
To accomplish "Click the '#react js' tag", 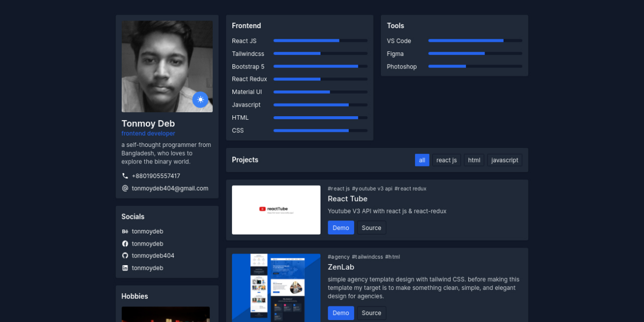I will tap(339, 189).
